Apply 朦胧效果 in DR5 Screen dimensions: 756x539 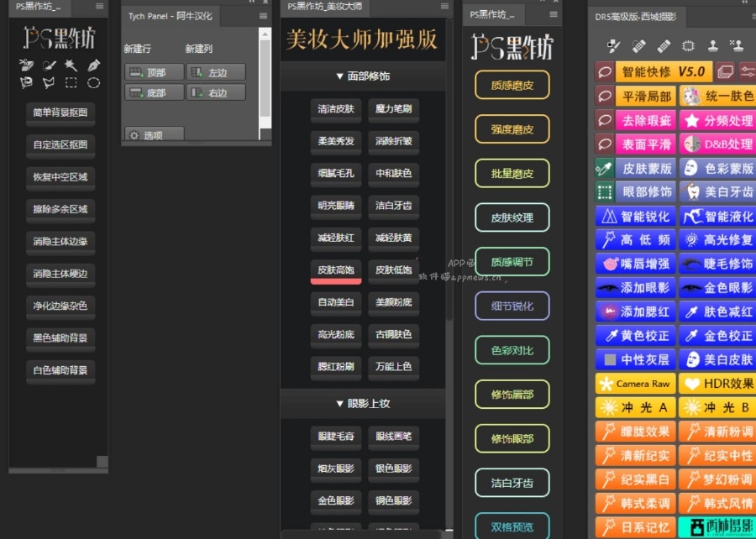pos(635,432)
